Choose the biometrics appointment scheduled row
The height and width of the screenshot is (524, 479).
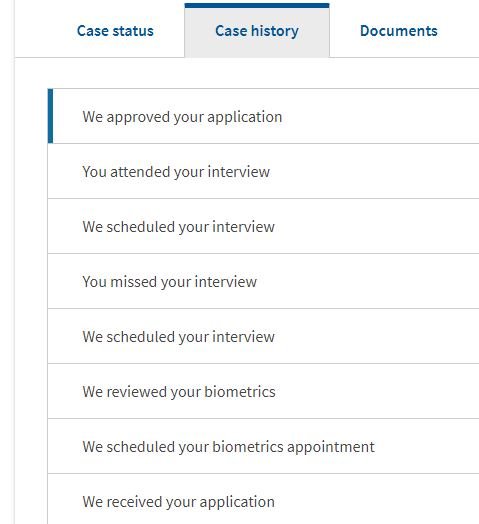click(x=263, y=446)
